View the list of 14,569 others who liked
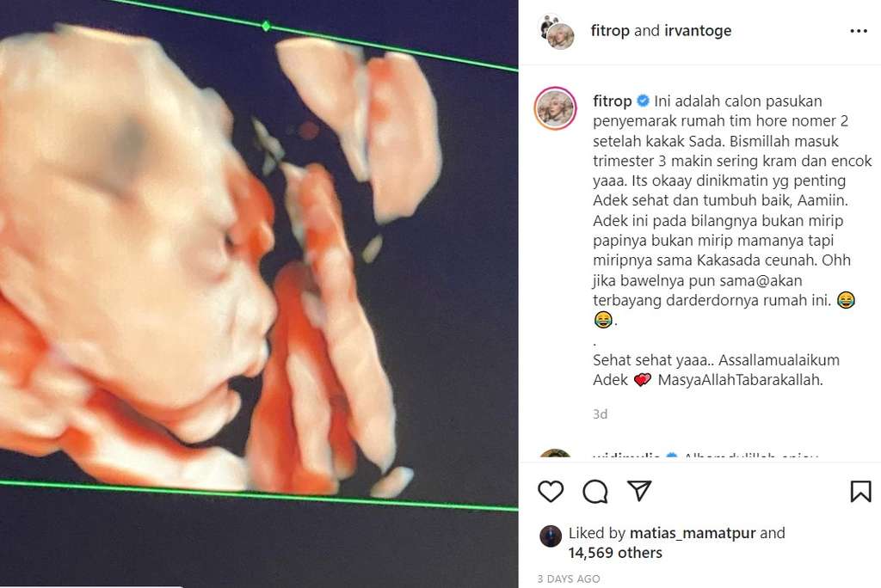The width and height of the screenshot is (881, 588). 615,553
